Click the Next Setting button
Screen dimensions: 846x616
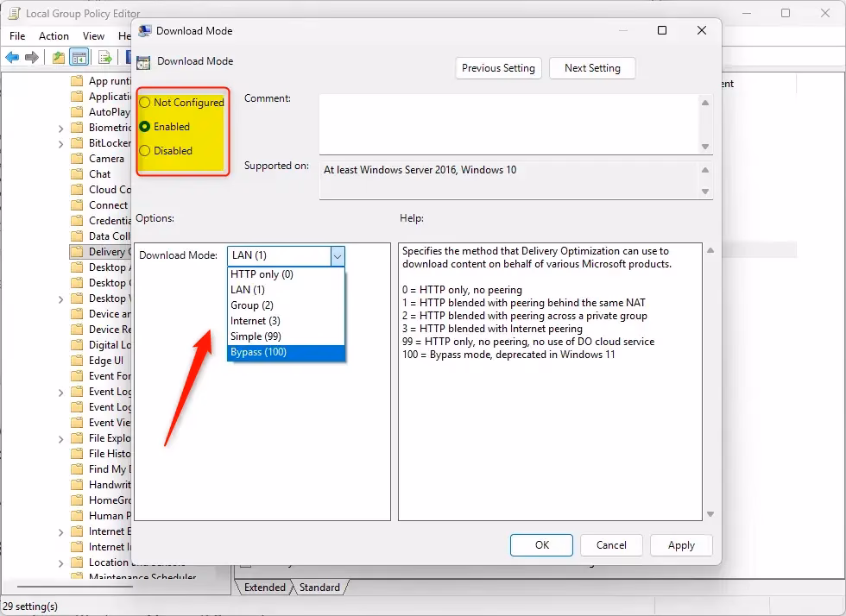pyautogui.click(x=592, y=67)
